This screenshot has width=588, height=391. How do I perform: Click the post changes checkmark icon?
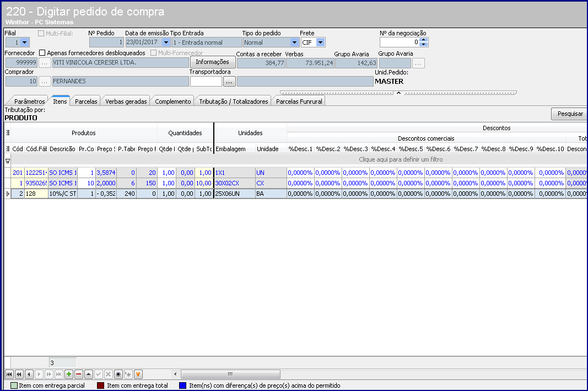coord(99,374)
